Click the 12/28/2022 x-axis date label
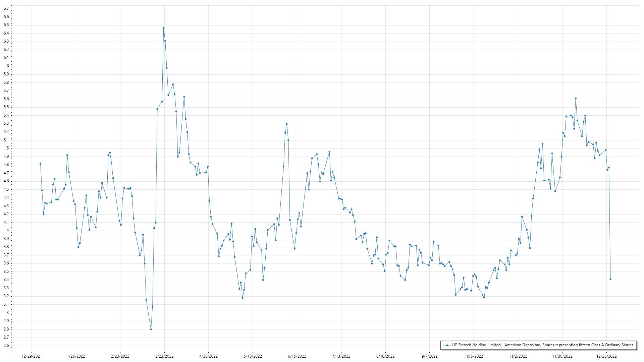644x362 pixels. 606,356
